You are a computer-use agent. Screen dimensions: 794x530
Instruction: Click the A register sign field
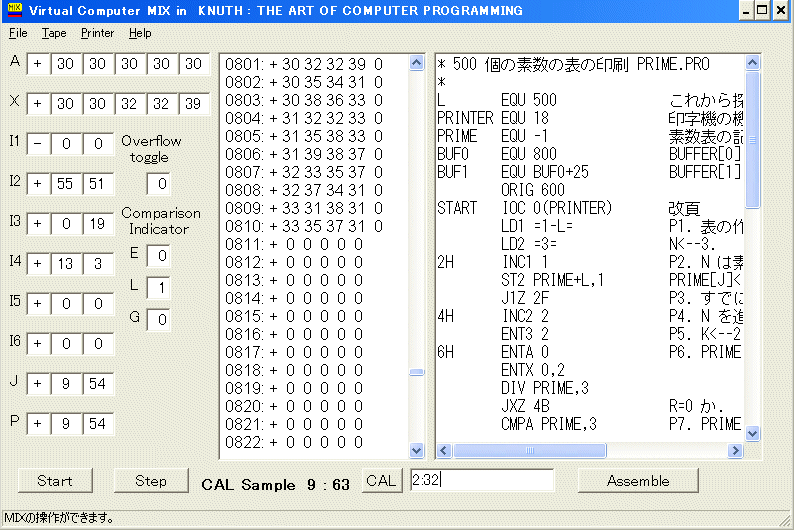[38, 64]
